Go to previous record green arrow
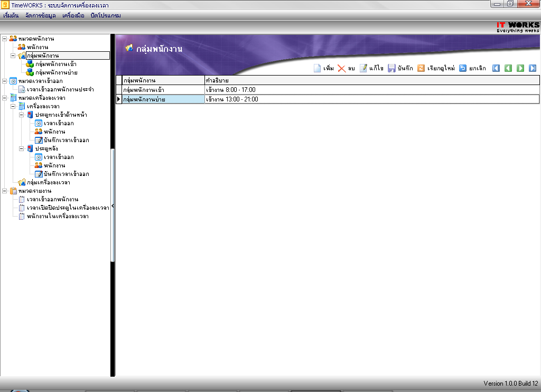 508,68
